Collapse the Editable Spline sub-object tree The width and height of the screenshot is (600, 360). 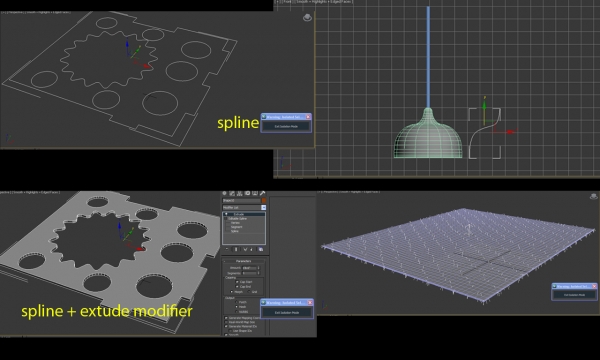pos(225,218)
